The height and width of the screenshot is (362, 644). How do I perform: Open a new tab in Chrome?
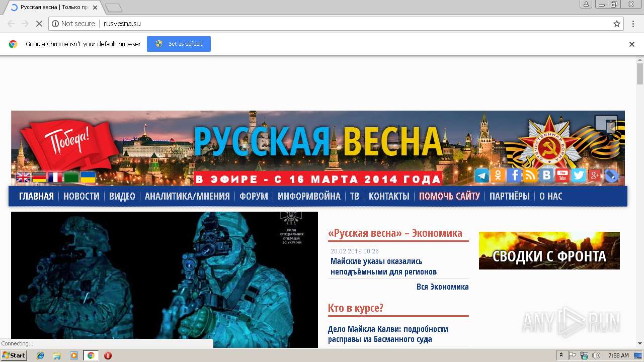coord(114,8)
